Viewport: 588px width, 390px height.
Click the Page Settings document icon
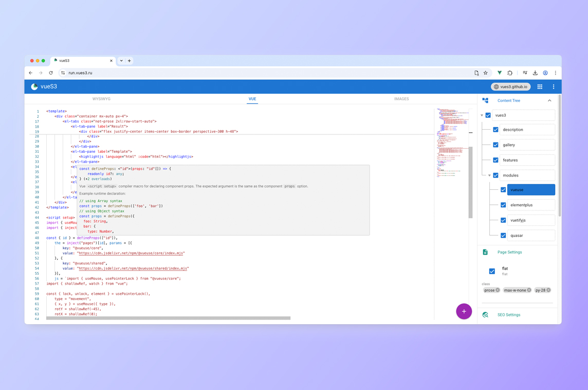[x=485, y=252]
